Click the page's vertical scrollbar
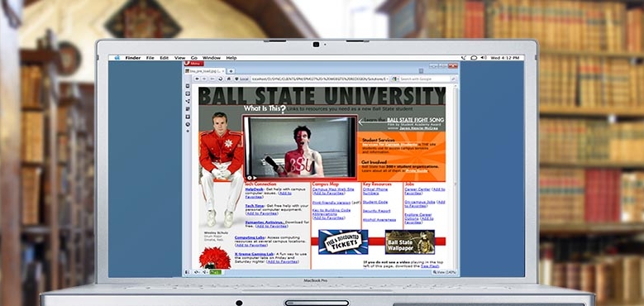This screenshot has height=306, width=644. (x=456, y=177)
